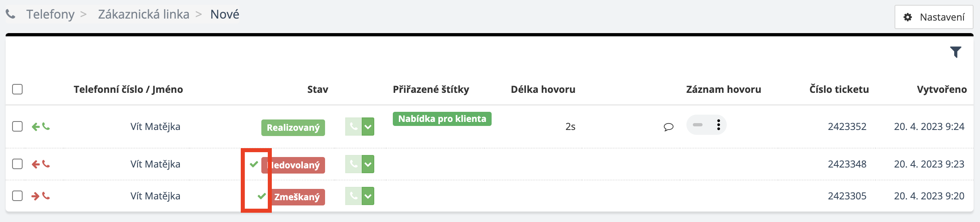Click the Nabídka pro klienta label tag

tap(442, 119)
